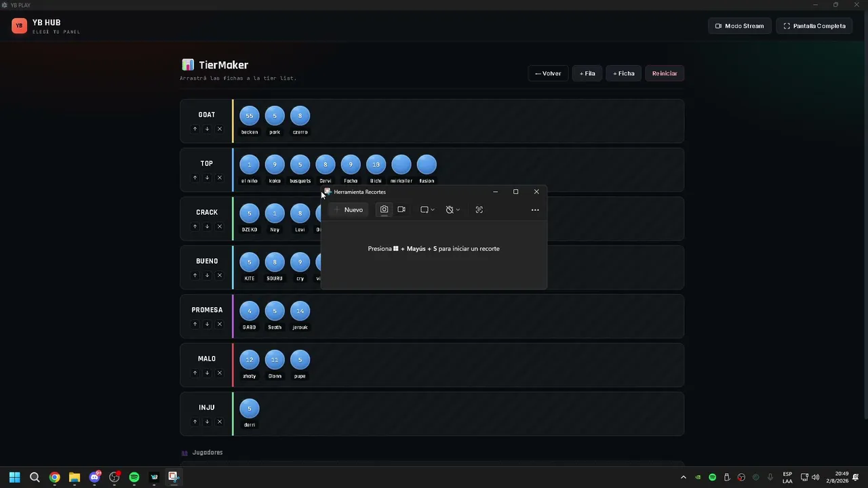This screenshot has width=868, height=488.
Task: Select the becken token in GOAT
Action: (x=250, y=116)
